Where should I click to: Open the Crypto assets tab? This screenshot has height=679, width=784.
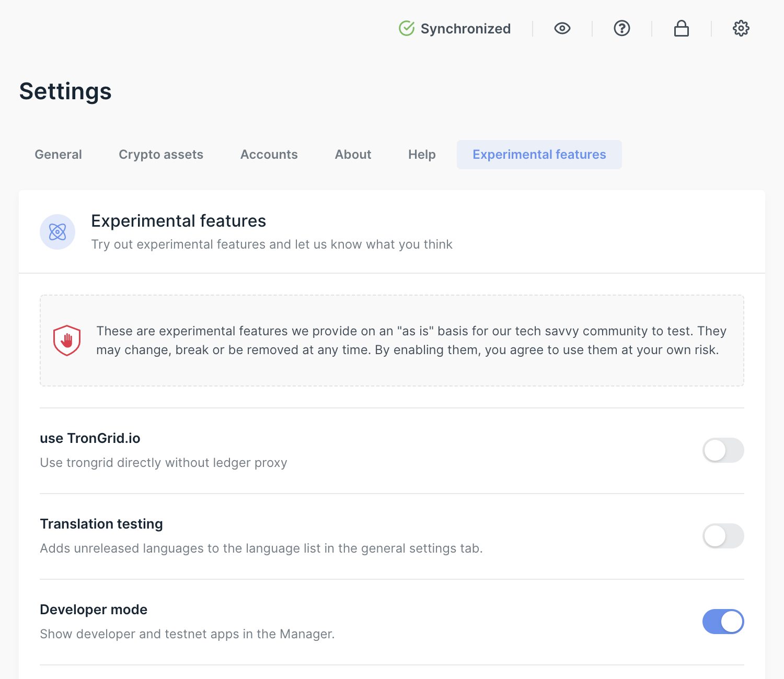point(161,155)
